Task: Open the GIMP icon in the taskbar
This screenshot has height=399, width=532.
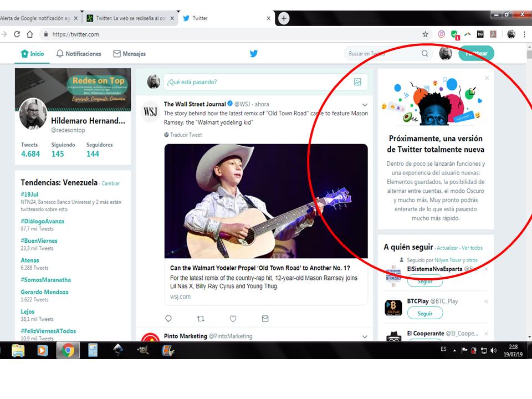Action: pyautogui.click(x=143, y=350)
